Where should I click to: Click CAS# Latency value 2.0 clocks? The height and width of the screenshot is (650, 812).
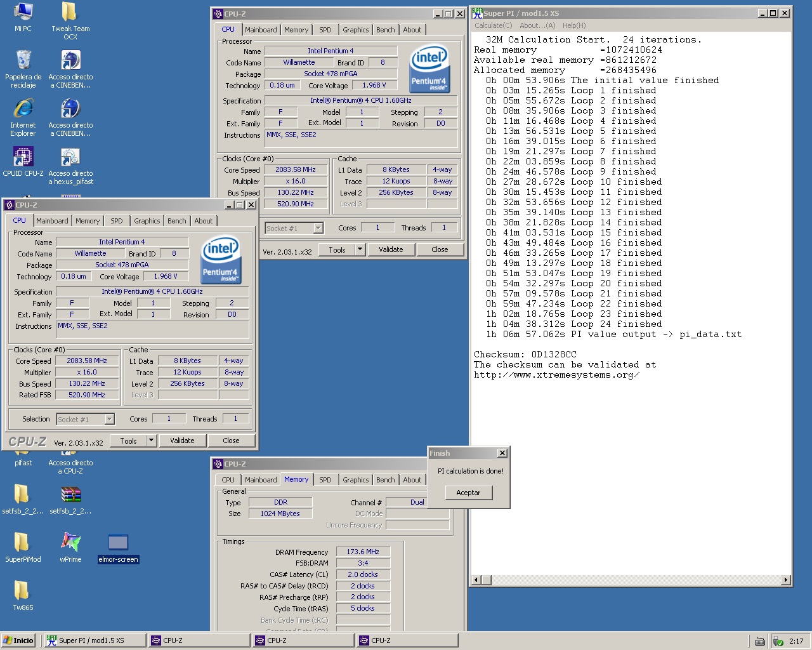363,574
